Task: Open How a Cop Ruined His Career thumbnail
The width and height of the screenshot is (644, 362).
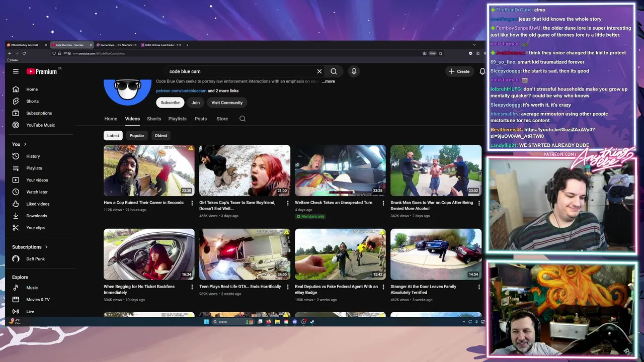Action: (x=149, y=170)
